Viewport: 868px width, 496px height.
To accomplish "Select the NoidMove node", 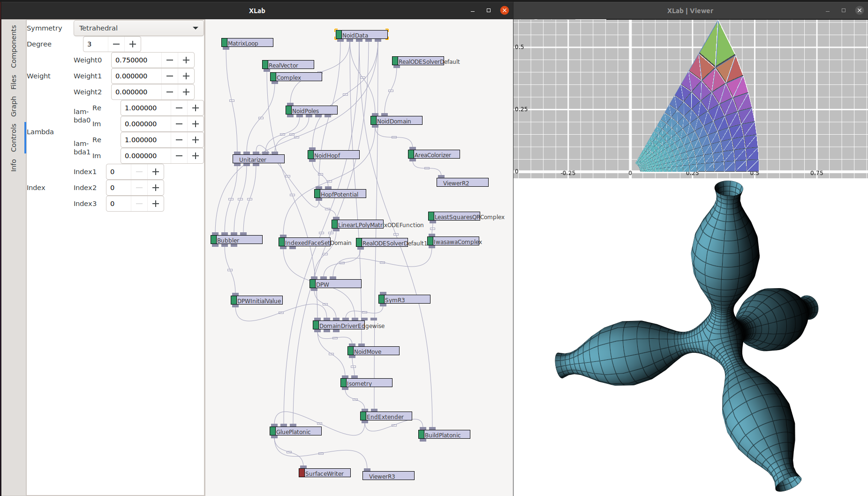I will (373, 351).
